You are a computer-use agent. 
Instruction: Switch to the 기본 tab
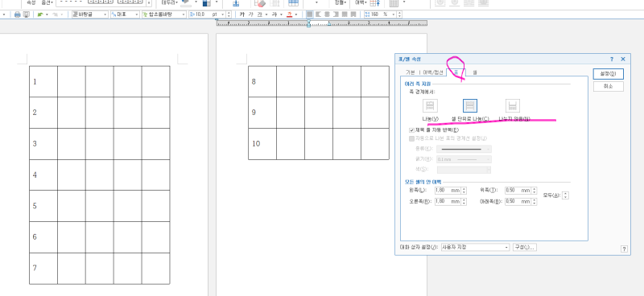(x=411, y=72)
